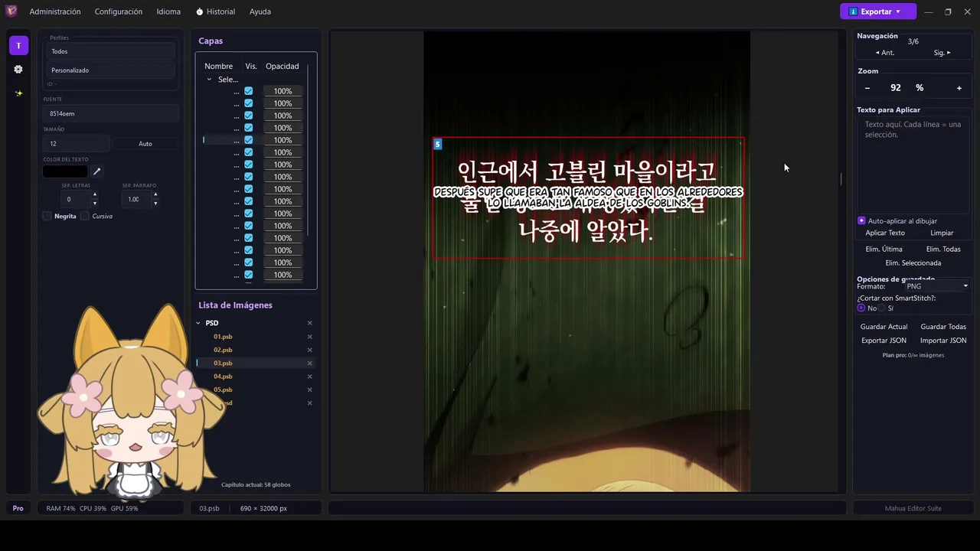Open the Formato PNG dropdown

point(936,286)
